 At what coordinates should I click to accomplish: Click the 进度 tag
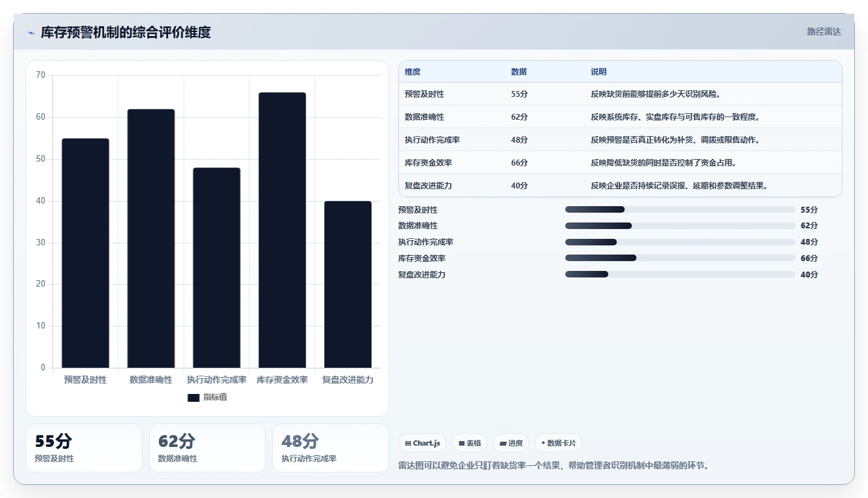click(511, 443)
